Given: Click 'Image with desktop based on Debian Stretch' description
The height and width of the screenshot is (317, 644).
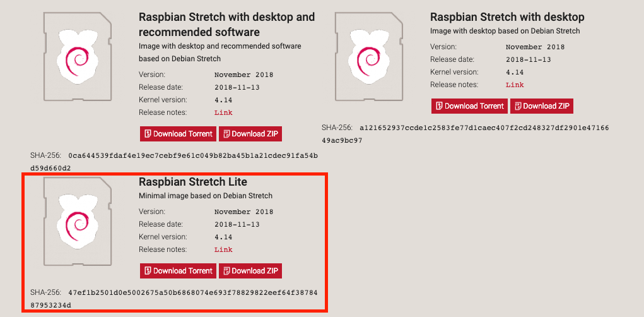Looking at the screenshot, I should click(x=505, y=31).
